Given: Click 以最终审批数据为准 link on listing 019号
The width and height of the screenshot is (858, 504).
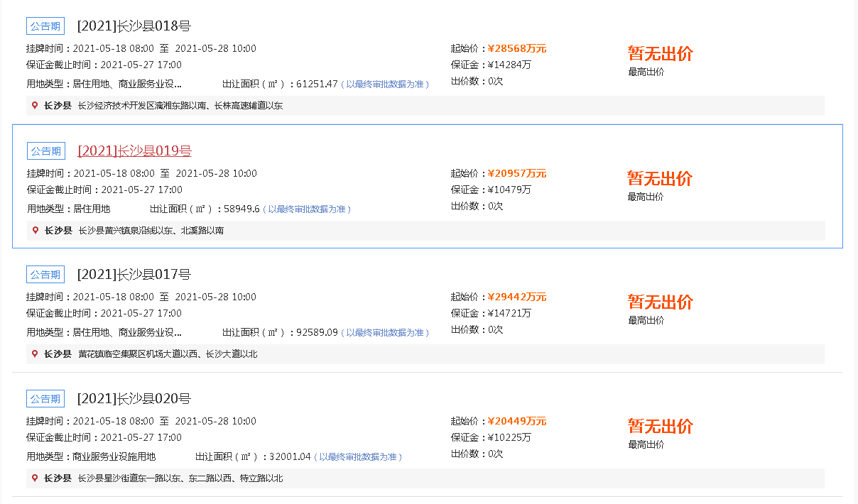Looking at the screenshot, I should click(x=306, y=209).
